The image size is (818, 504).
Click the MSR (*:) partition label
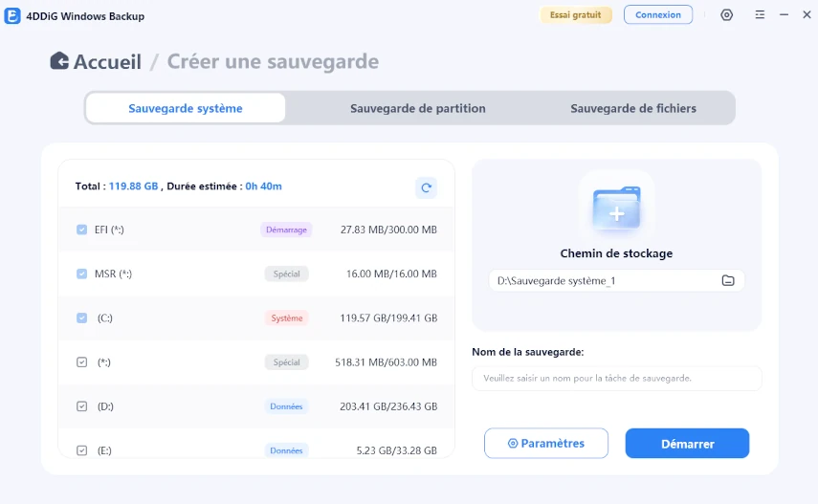click(113, 274)
